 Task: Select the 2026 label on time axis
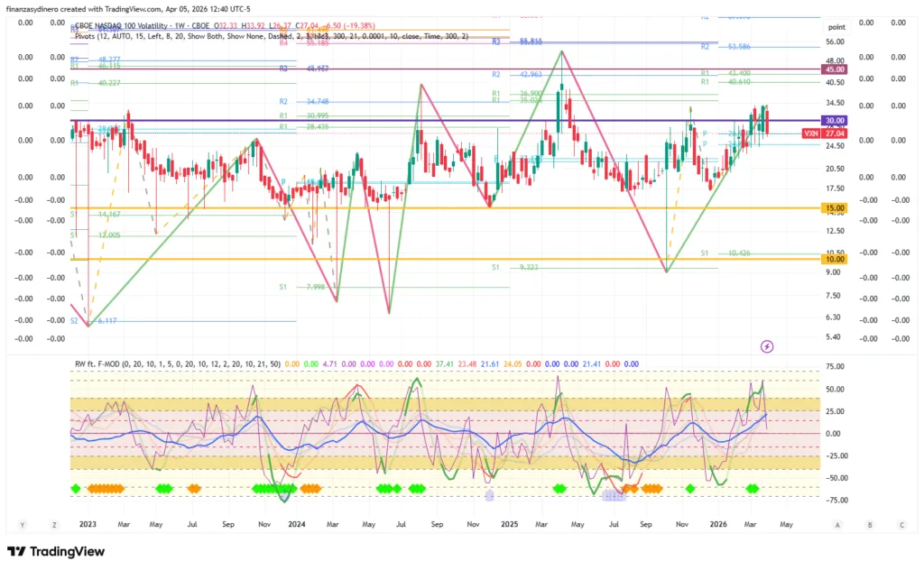(718, 523)
